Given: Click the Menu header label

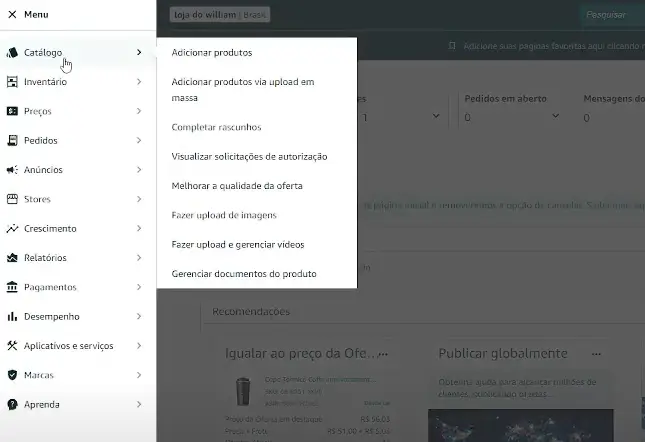Looking at the screenshot, I should point(36,14).
